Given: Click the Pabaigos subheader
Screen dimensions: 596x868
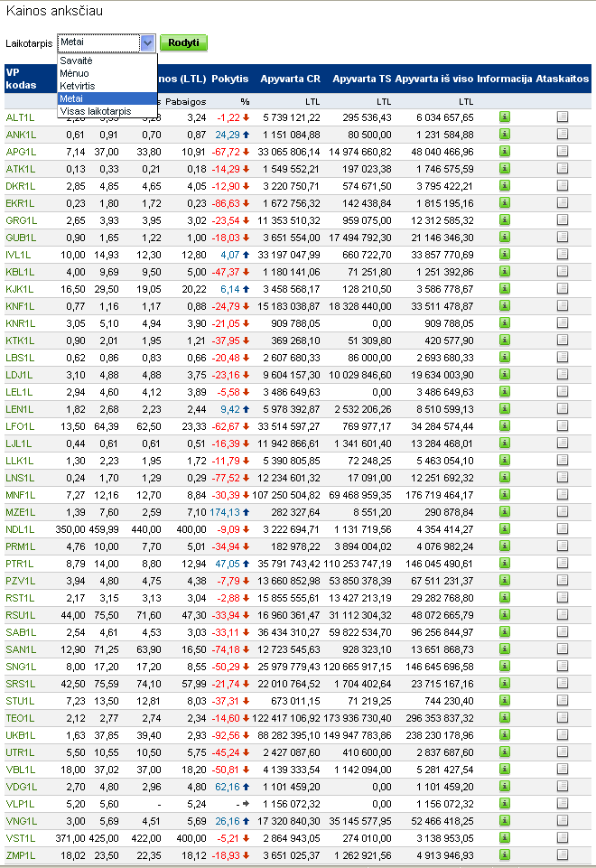Looking at the screenshot, I should pos(185,101).
